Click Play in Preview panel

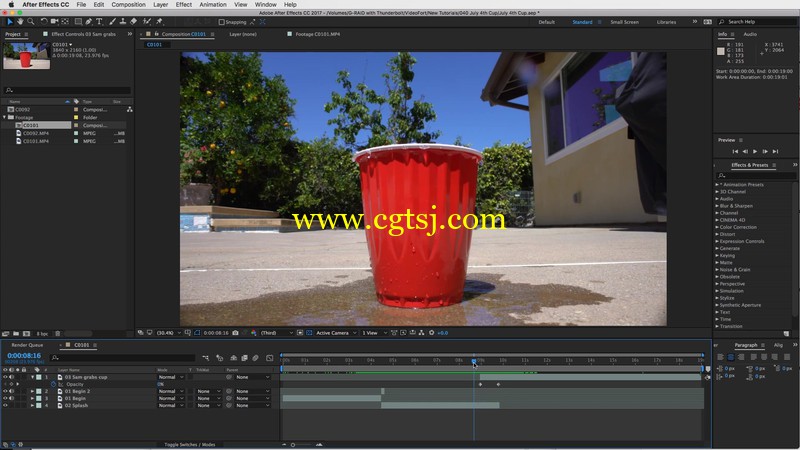[x=755, y=152]
